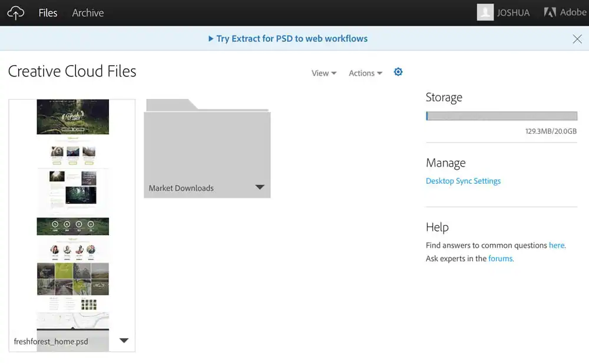Click the Creative Cloud logo icon
This screenshot has height=364, width=589.
(15, 13)
